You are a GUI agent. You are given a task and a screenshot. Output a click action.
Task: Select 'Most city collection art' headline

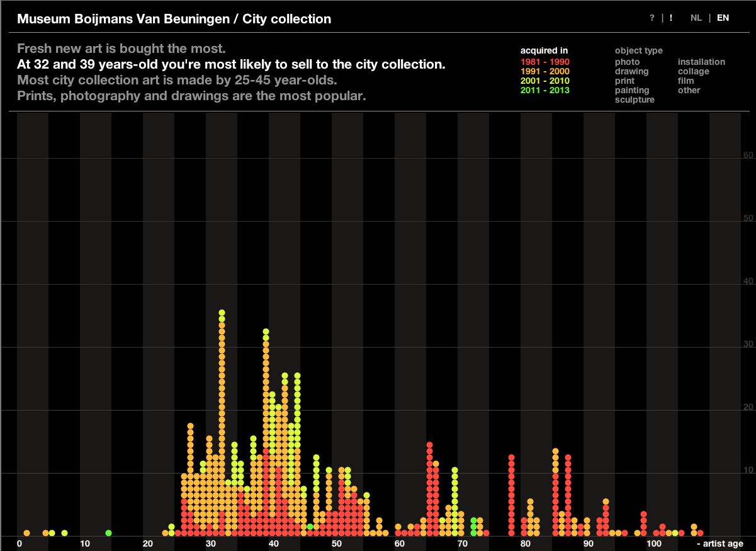point(178,81)
